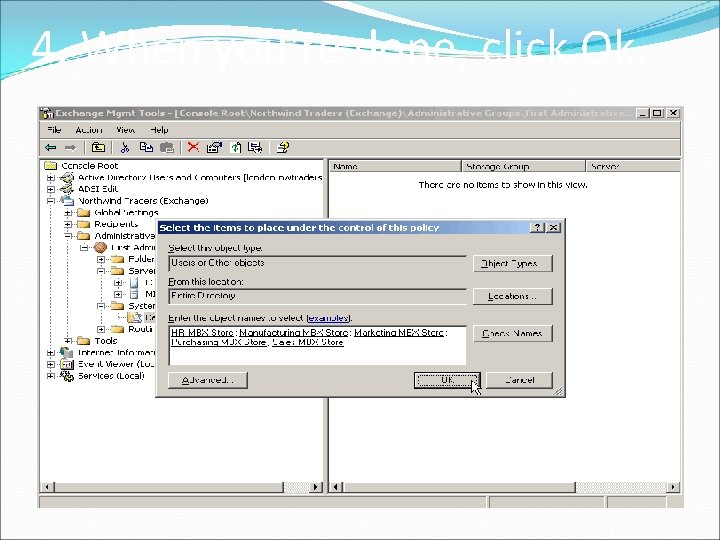The height and width of the screenshot is (540, 720).
Task: Click the Purchasing MBX Store entry
Action: (x=219, y=343)
